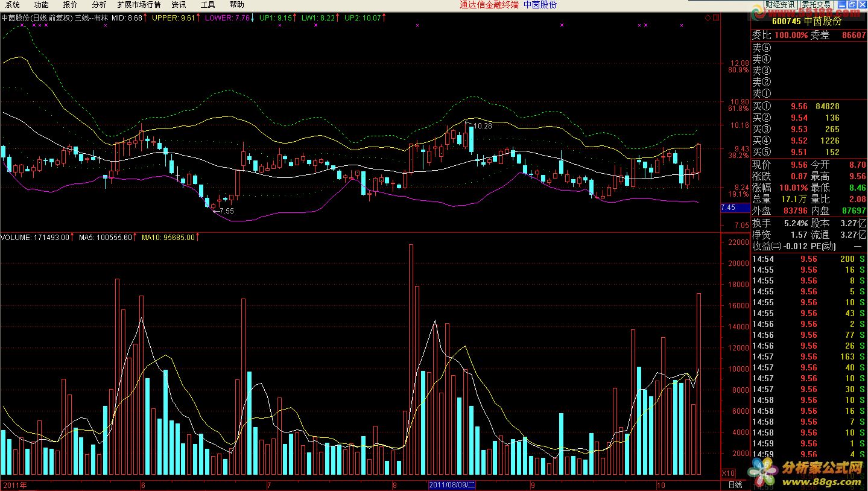Click the 现价 9.56 field
Image resolution: width=868 pixels, height=491 pixels.
(780, 165)
